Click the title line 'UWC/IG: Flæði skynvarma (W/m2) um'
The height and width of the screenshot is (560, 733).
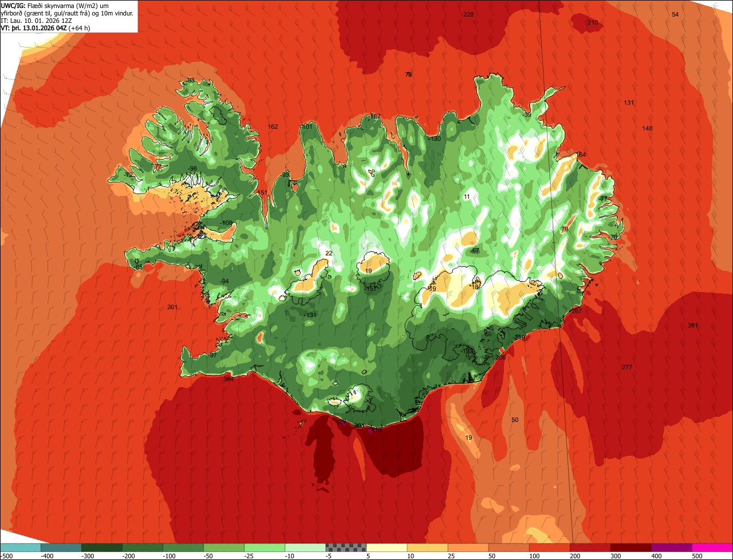[x=55, y=6]
